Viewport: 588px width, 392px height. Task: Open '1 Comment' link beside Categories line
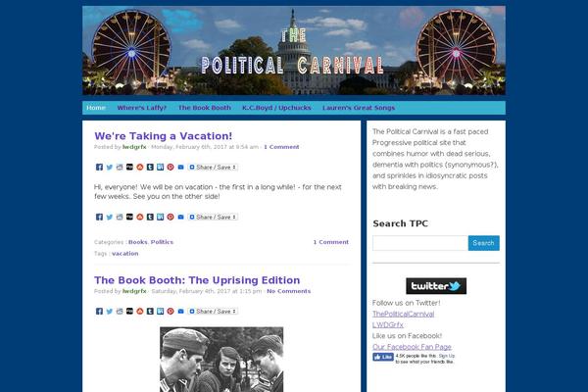pos(331,242)
